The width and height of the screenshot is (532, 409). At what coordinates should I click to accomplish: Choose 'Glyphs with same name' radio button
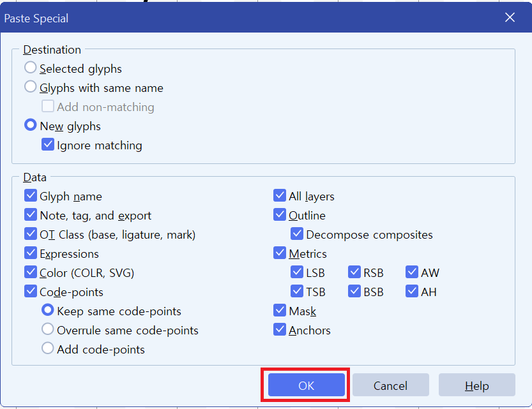pyautogui.click(x=30, y=87)
